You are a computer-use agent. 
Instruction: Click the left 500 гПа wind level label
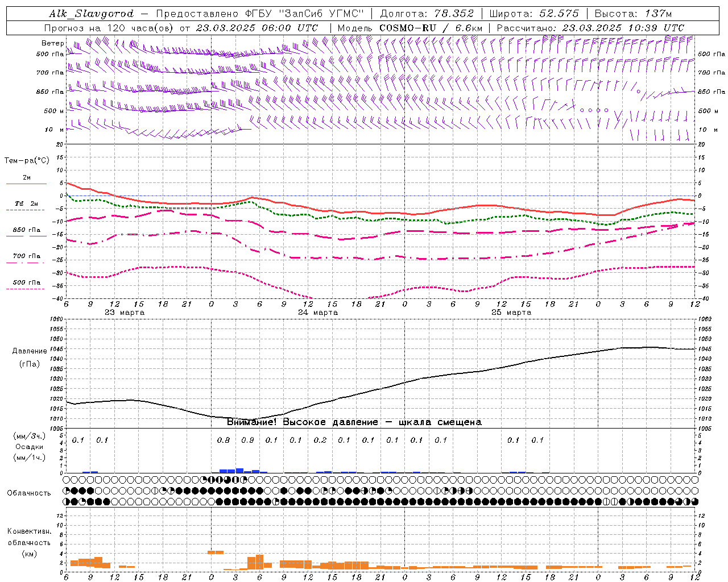[50, 55]
